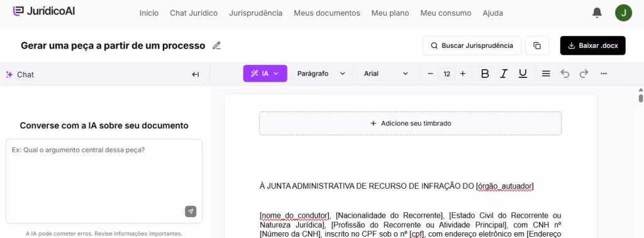Focus the chat message input field

tap(104, 181)
